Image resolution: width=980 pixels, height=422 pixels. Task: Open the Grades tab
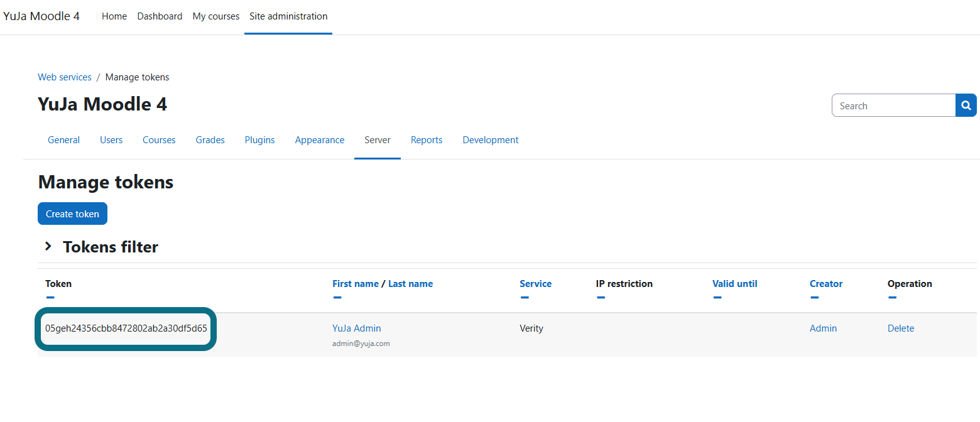coord(210,140)
